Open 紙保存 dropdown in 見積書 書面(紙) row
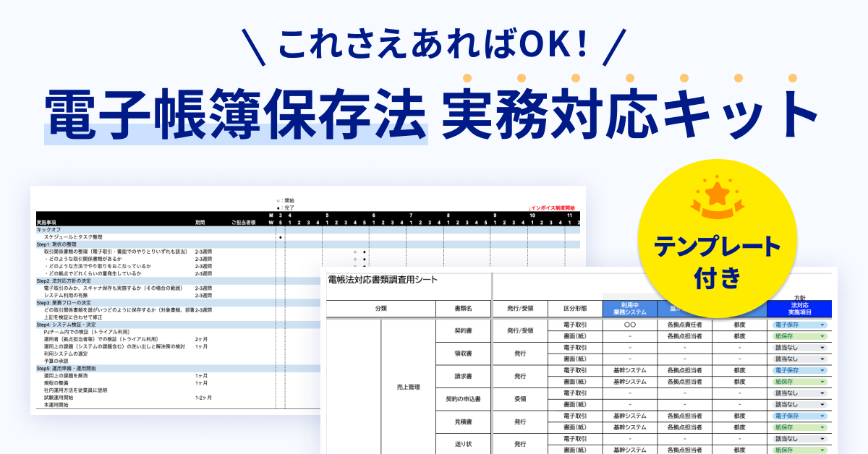This screenshot has width=868, height=454. tap(799, 427)
